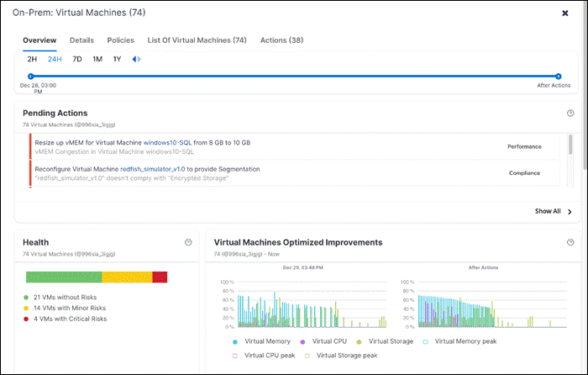Viewport: 588px width, 375px height.
Task: Select the 24H time range
Action: pos(55,59)
